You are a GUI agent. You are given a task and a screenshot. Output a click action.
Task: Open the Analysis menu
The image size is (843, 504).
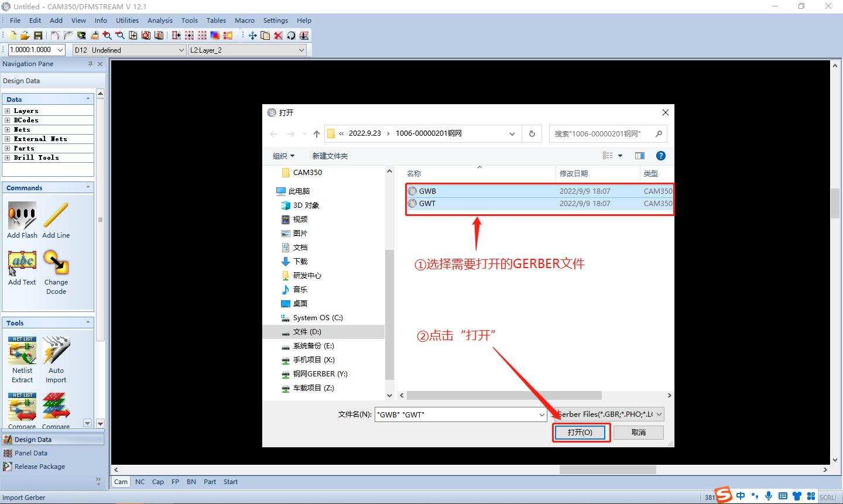click(x=160, y=20)
